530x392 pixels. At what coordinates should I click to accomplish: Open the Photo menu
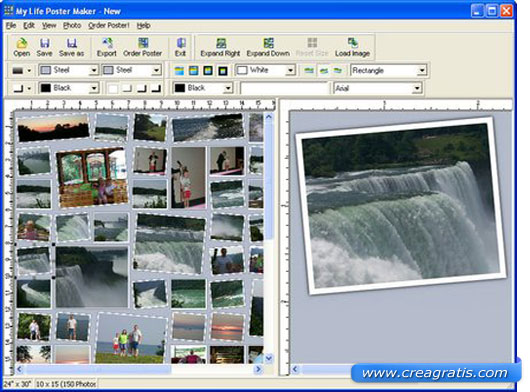point(72,25)
